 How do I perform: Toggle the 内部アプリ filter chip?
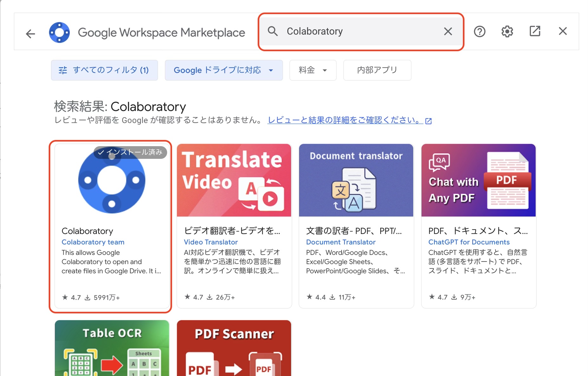[x=377, y=70]
